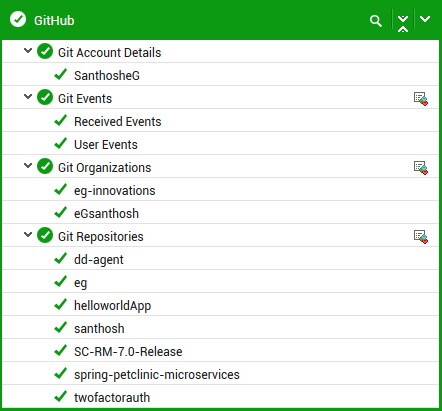The width and height of the screenshot is (442, 411).
Task: Click the checkmark beside santhosh
Action: (61, 327)
